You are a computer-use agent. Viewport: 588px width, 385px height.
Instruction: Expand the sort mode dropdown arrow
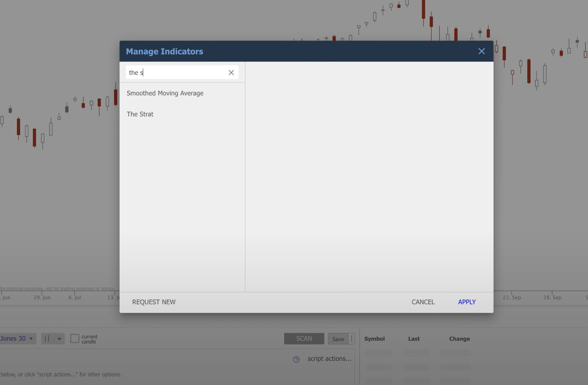pyautogui.click(x=59, y=338)
